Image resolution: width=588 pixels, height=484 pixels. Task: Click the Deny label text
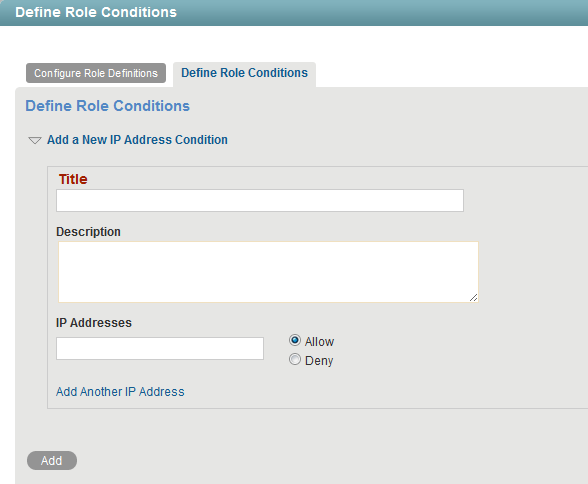coord(319,361)
